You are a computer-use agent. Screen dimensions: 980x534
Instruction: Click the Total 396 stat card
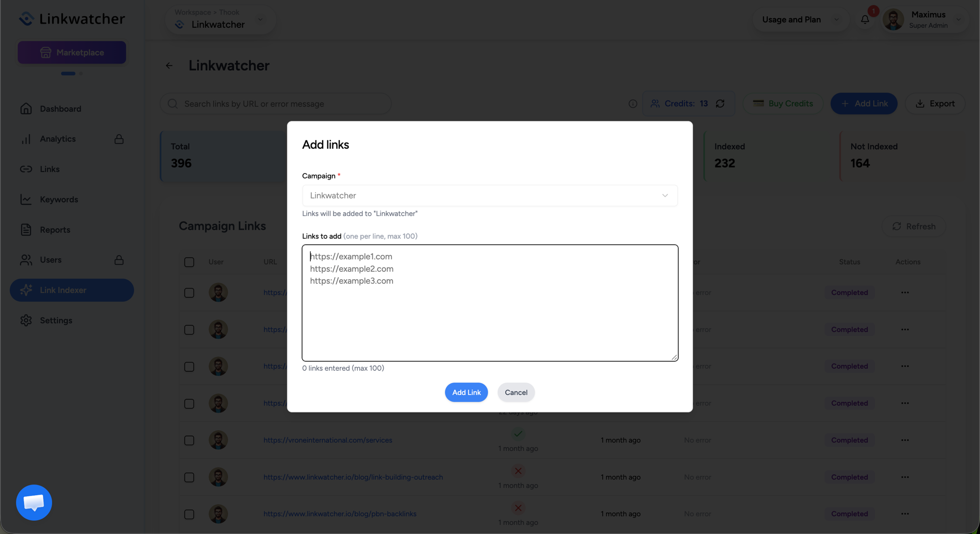pyautogui.click(x=224, y=156)
